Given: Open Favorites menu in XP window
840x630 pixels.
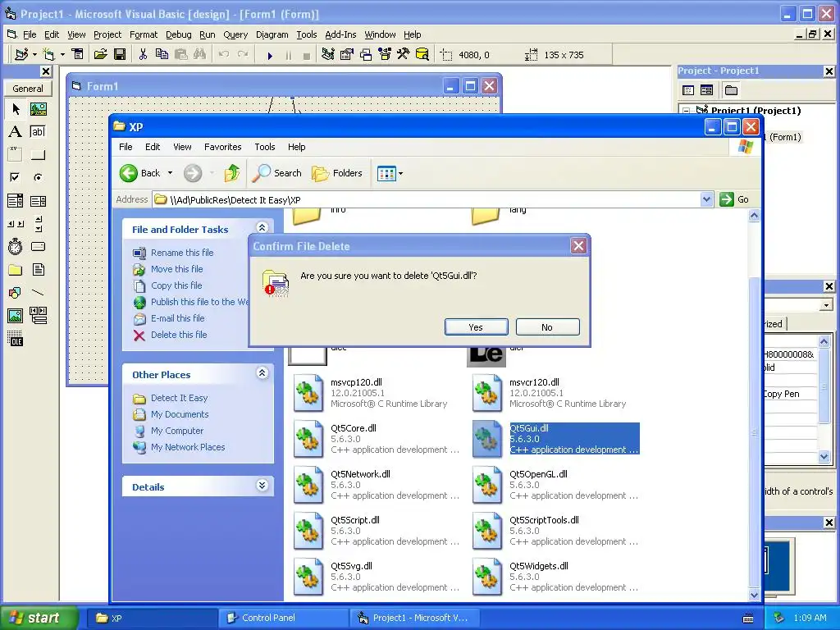Looking at the screenshot, I should click(x=223, y=147).
